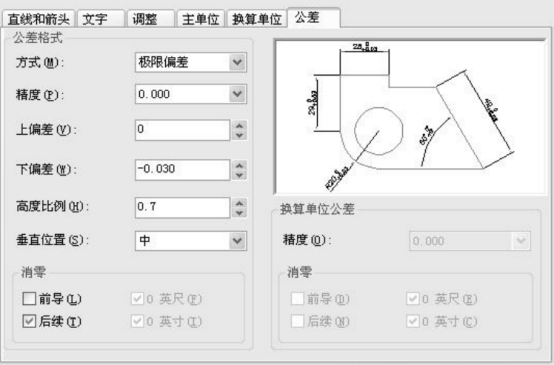The height and width of the screenshot is (365, 554).
Task: Select the 公差 tab
Action: (314, 17)
